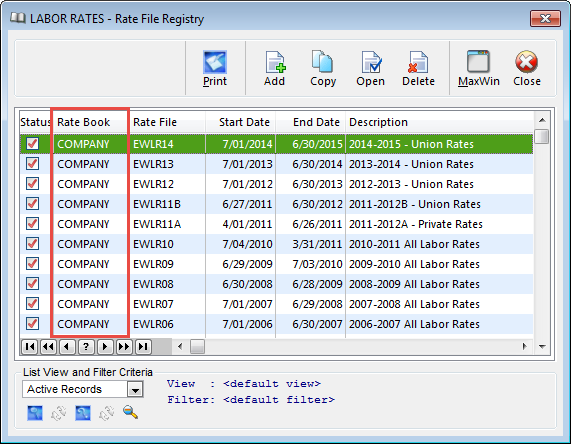The width and height of the screenshot is (571, 444).
Task: Add a new rate file
Action: tap(275, 69)
